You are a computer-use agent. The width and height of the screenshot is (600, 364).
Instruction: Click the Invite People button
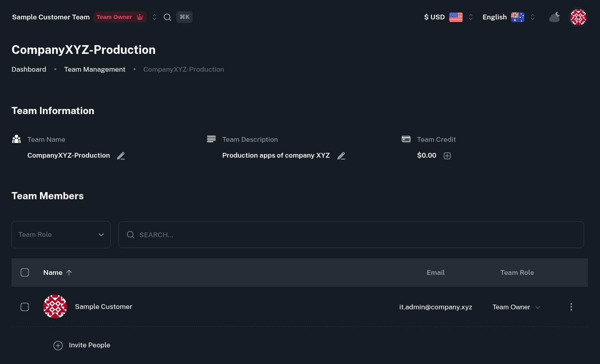point(90,345)
